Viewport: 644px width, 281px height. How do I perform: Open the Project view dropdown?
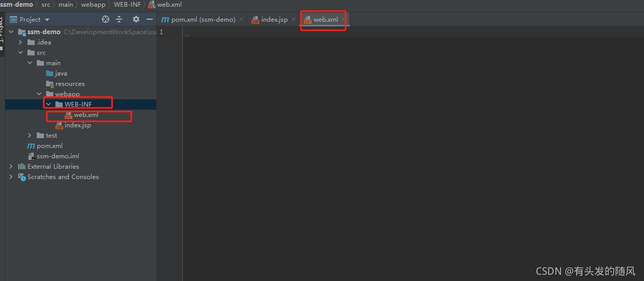[30, 19]
